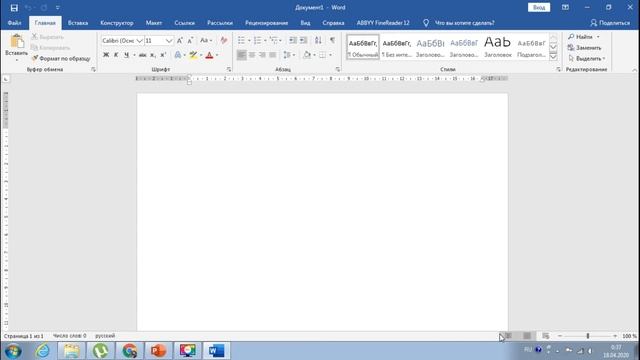
Task: Click the text effects glowing A icon
Action: [178, 55]
